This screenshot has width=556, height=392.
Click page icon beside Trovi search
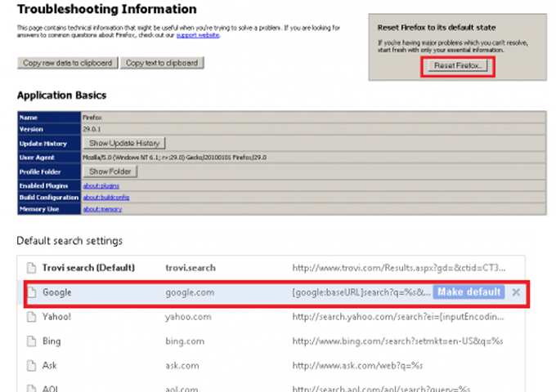point(32,268)
